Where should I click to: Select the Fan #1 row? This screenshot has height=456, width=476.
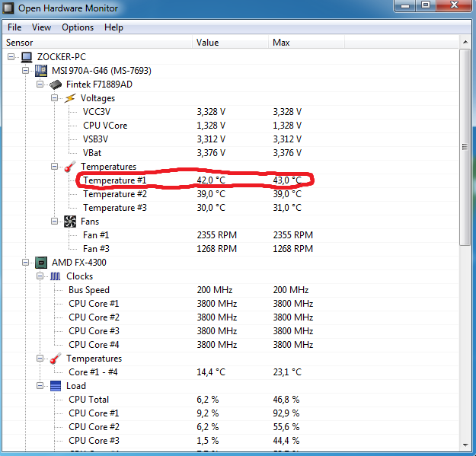[x=231, y=235]
